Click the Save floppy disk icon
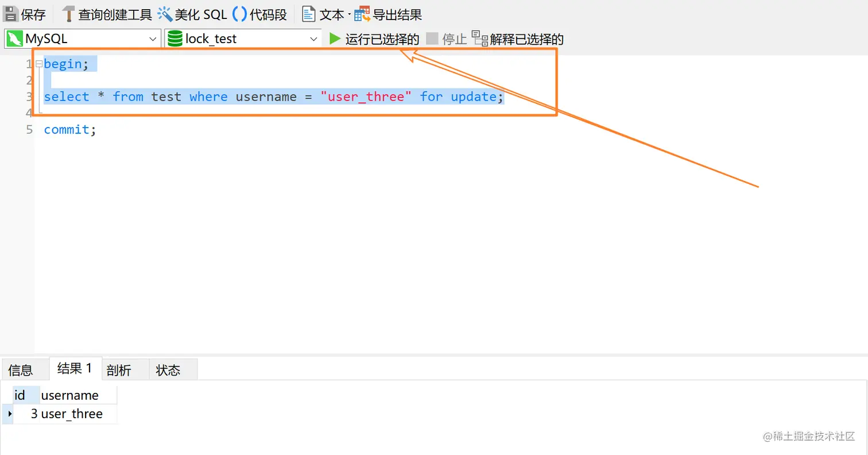 click(x=11, y=14)
